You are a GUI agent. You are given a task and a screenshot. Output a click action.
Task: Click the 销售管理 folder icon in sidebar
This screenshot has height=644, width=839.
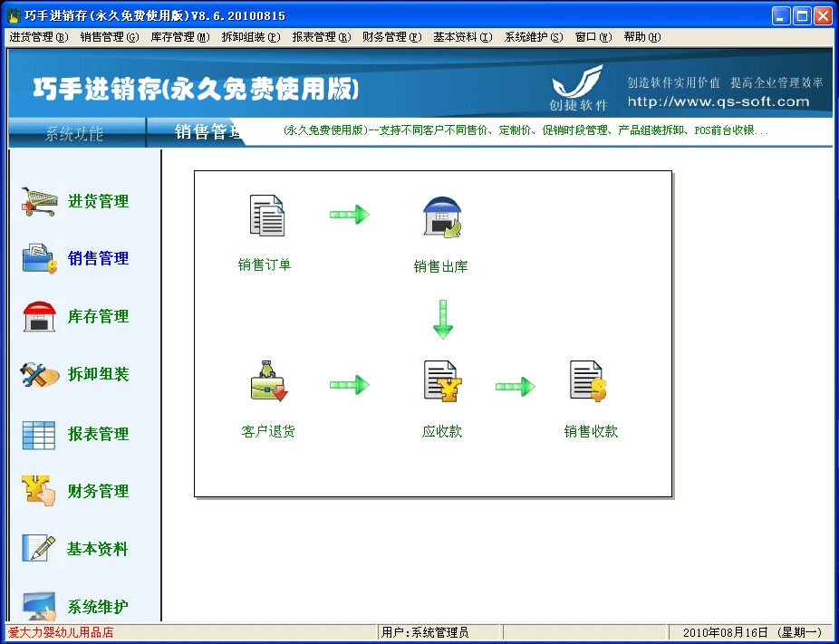39,258
